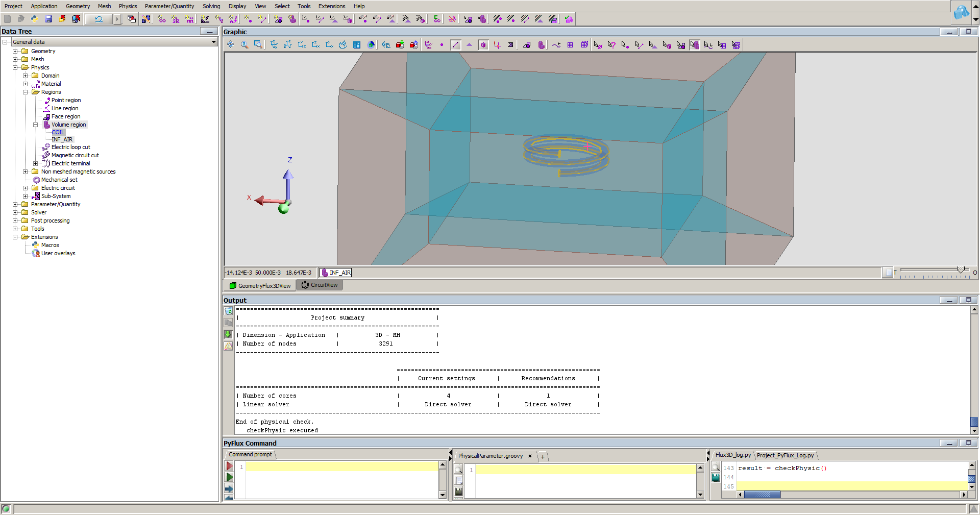
Task: Add new tab with plus button
Action: point(543,457)
